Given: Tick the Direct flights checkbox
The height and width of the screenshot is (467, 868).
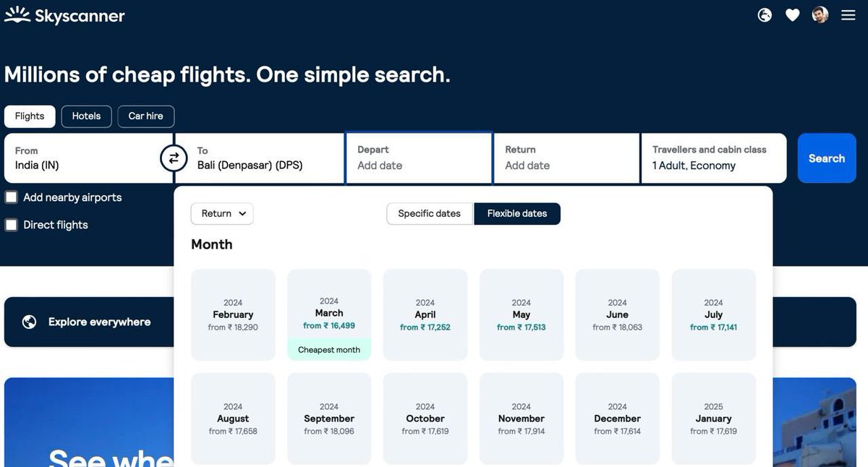Looking at the screenshot, I should (12, 225).
